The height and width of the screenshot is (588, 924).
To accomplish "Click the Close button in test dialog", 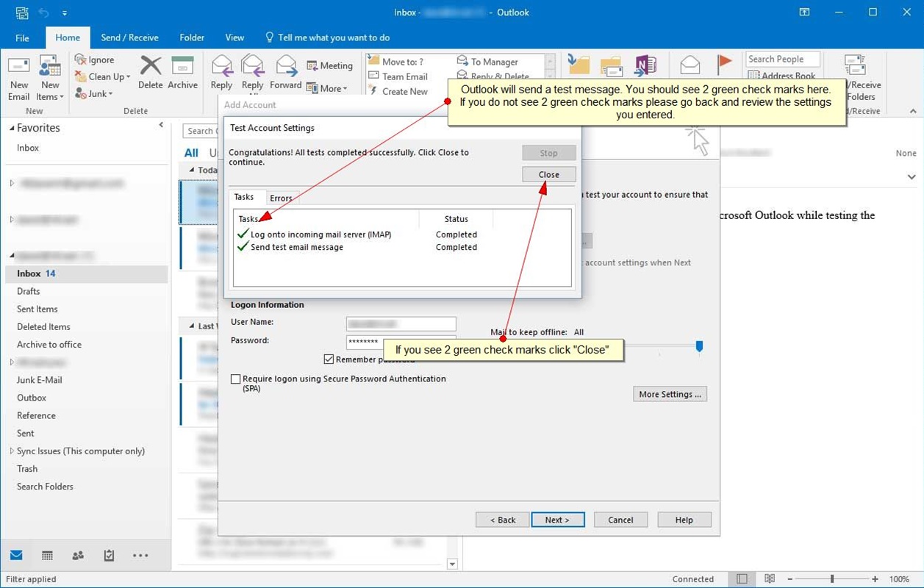I will [548, 174].
